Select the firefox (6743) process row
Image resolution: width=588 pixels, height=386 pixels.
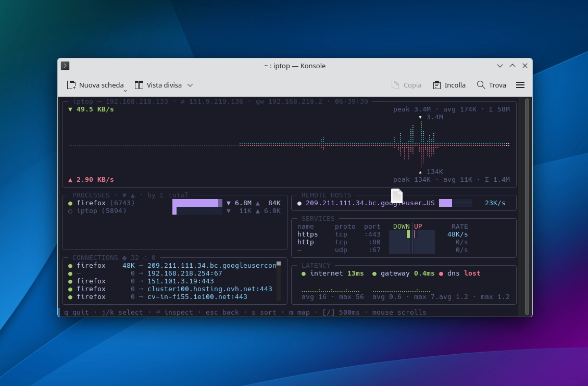(174, 203)
